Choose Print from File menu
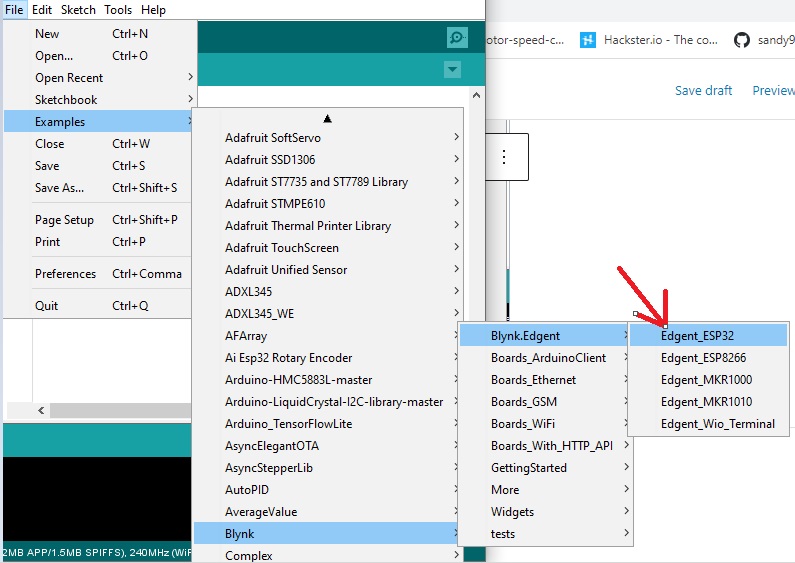Image resolution: width=795 pixels, height=563 pixels. click(x=98, y=241)
